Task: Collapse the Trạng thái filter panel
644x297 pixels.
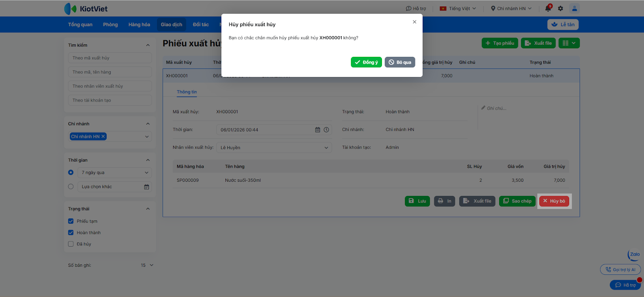Action: (148, 209)
